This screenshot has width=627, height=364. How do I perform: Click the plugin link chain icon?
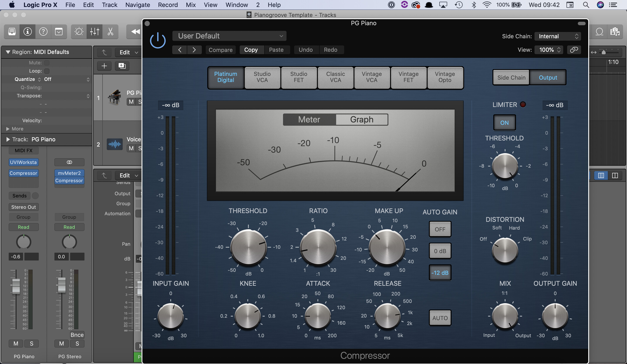(574, 50)
